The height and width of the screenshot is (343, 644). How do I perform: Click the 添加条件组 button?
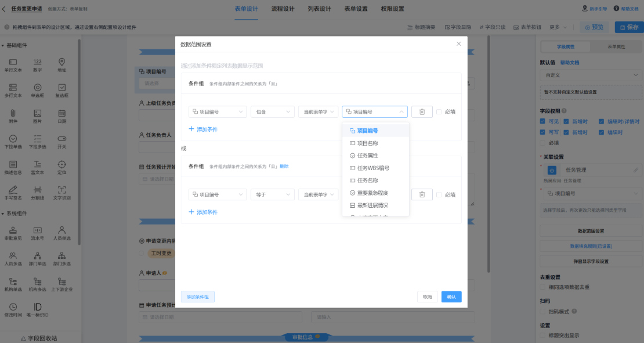point(198,297)
